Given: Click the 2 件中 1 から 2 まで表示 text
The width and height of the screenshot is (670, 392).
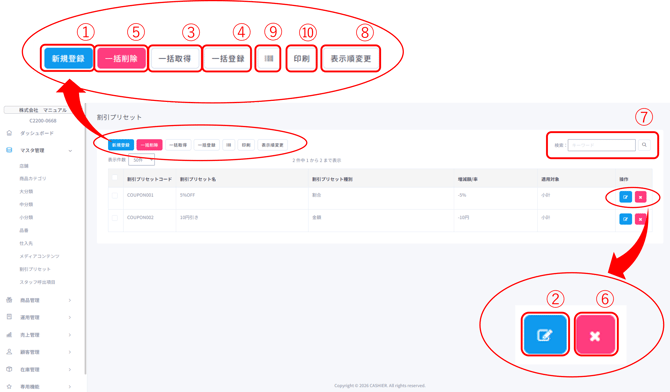Looking at the screenshot, I should coord(317,160).
